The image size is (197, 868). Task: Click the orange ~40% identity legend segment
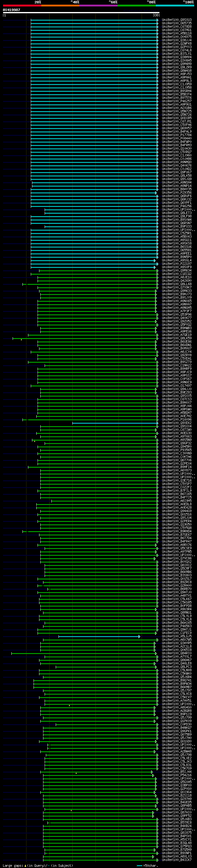point(60,6)
